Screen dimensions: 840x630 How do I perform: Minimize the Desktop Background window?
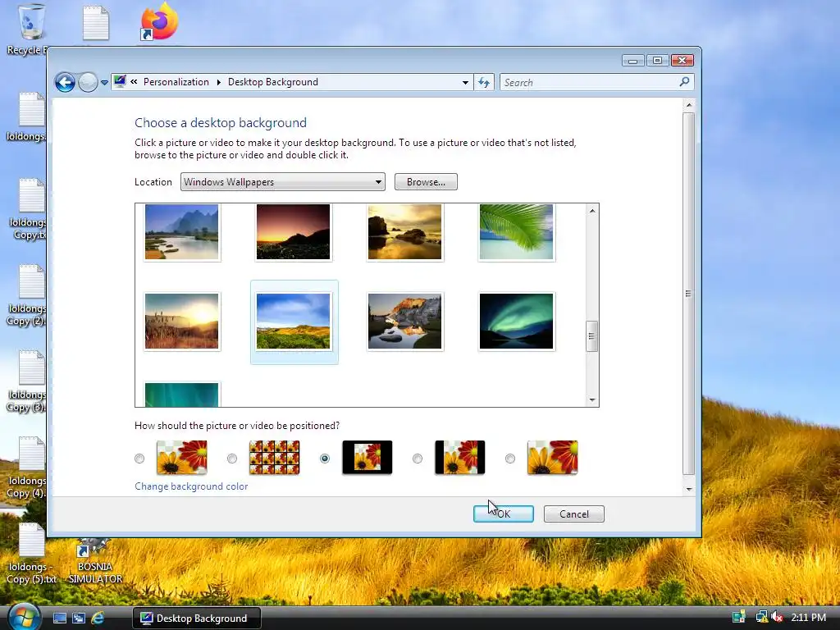[x=632, y=61]
